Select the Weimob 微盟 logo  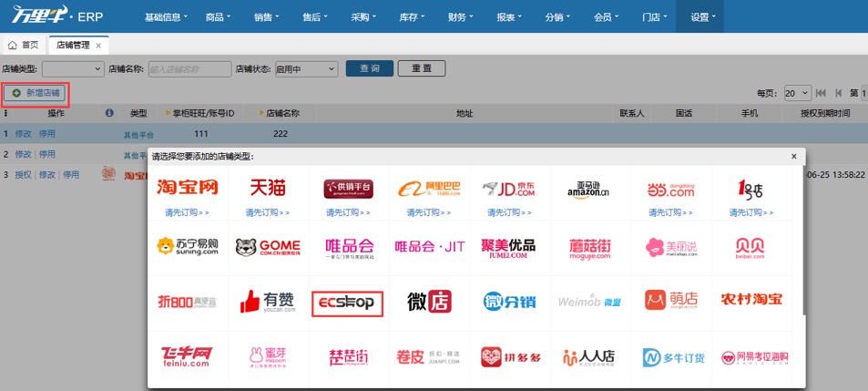point(589,302)
